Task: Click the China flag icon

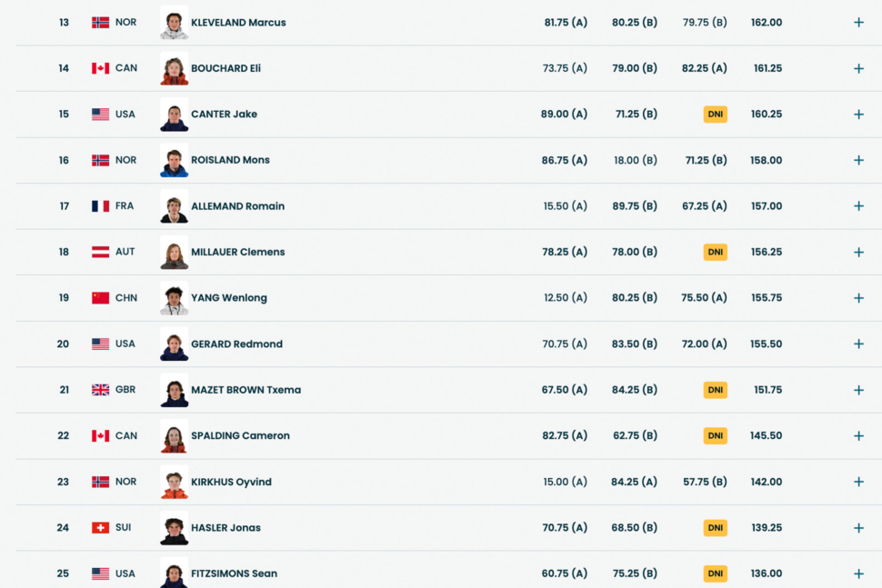Action: [100, 298]
